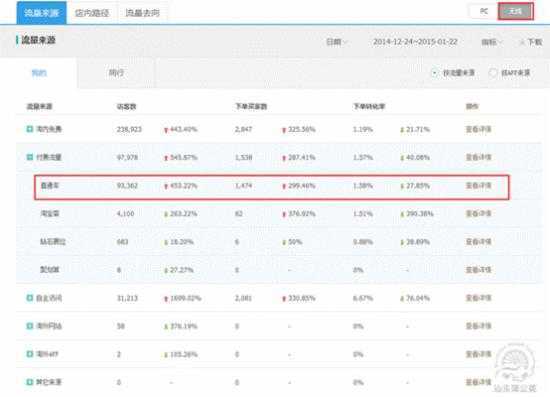
Task: Open the 日期 date dropdown
Action: point(336,42)
